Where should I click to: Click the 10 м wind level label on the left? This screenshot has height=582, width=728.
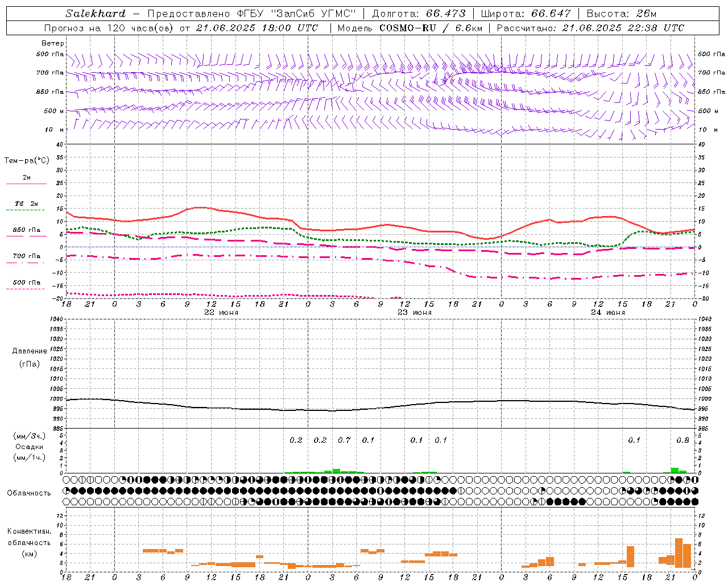[55, 130]
